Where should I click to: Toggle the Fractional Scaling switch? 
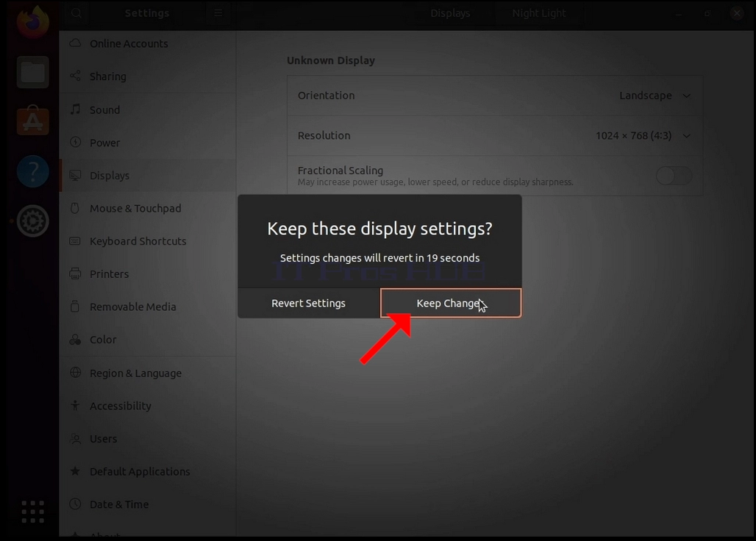pyautogui.click(x=674, y=176)
